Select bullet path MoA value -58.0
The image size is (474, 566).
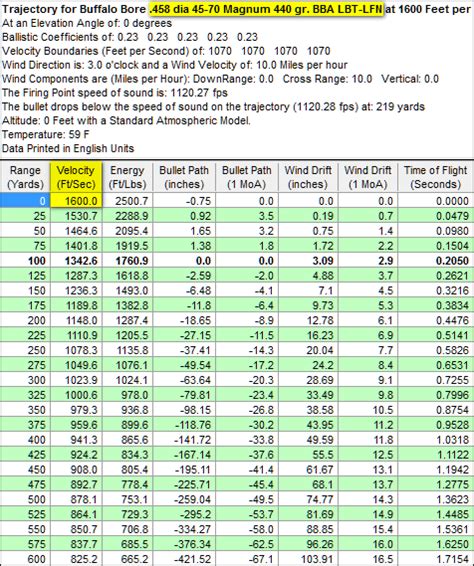tap(247, 529)
